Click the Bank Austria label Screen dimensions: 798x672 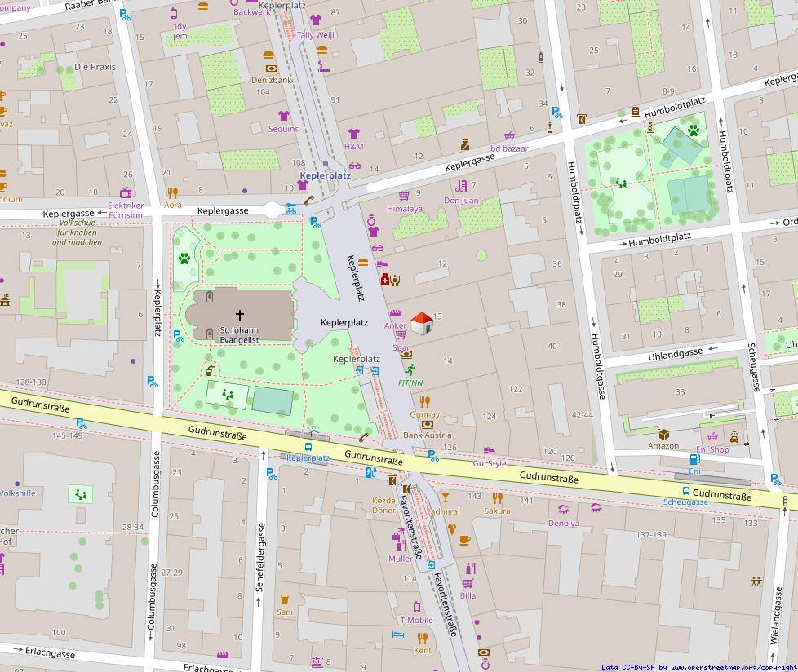click(x=427, y=435)
